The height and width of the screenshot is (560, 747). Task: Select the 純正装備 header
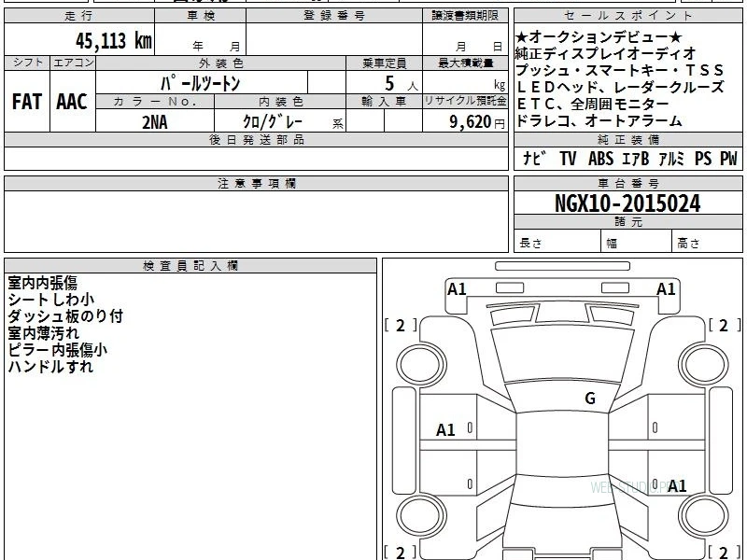627,139
